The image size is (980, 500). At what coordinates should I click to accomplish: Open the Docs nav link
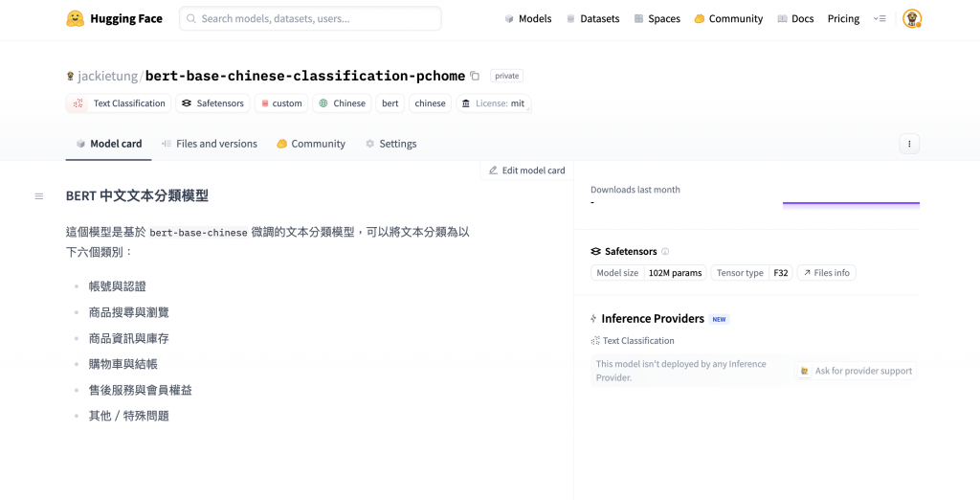coord(795,19)
